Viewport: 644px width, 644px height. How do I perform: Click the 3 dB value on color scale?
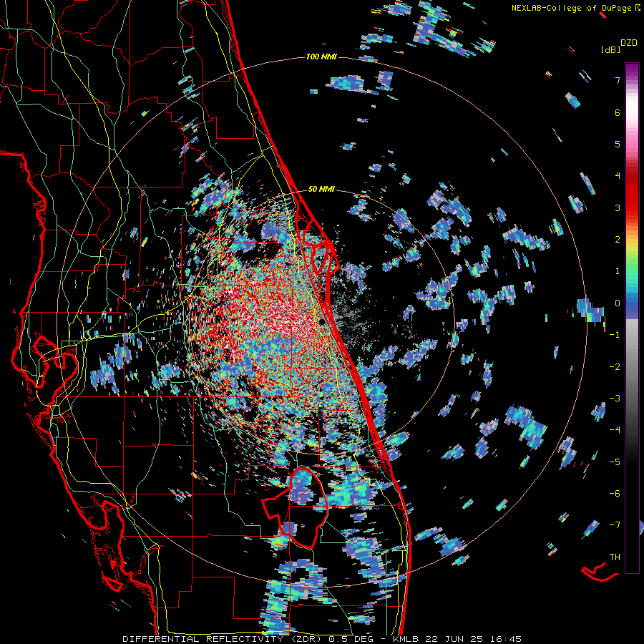pos(618,208)
